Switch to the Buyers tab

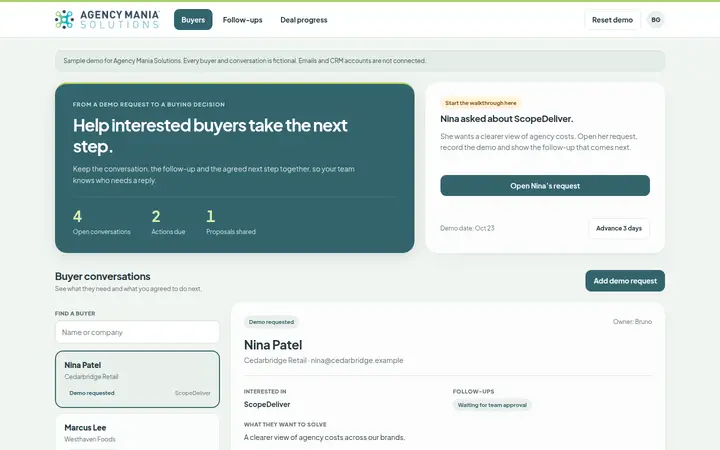pos(193,20)
